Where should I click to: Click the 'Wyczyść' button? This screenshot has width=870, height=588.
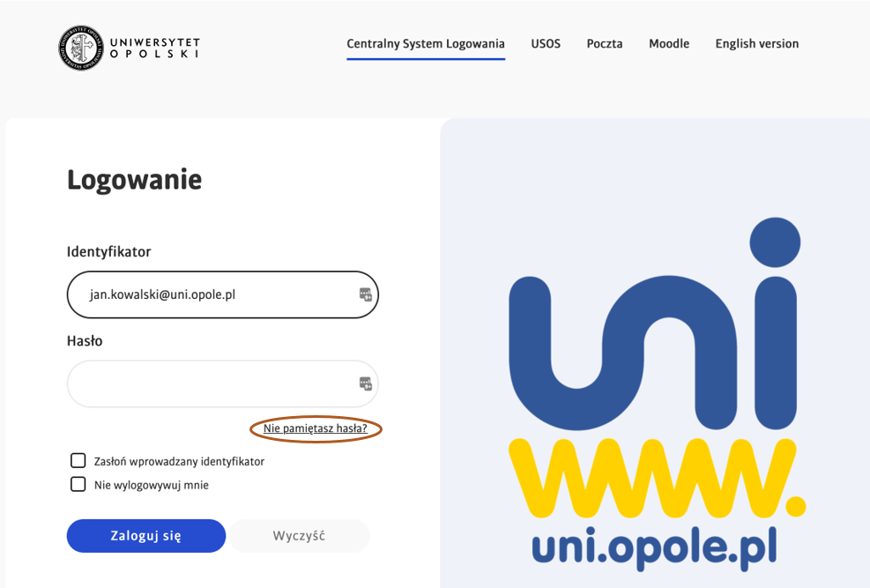coord(299,535)
